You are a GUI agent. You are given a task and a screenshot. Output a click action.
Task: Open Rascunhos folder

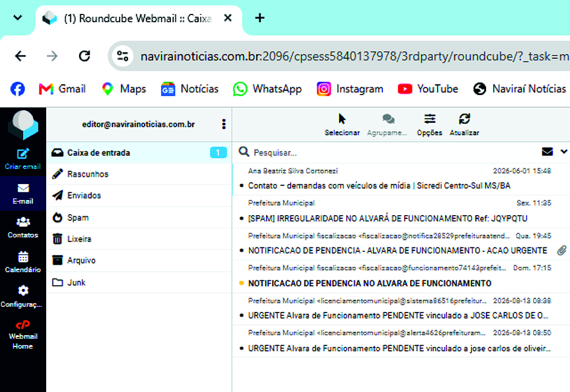tap(139, 174)
